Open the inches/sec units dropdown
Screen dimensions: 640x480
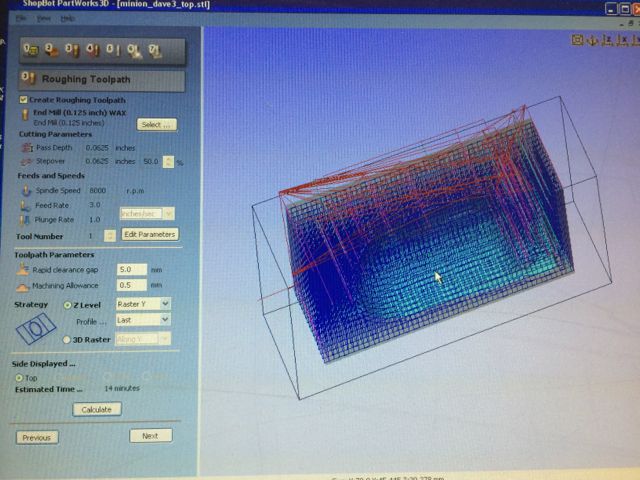[147, 213]
